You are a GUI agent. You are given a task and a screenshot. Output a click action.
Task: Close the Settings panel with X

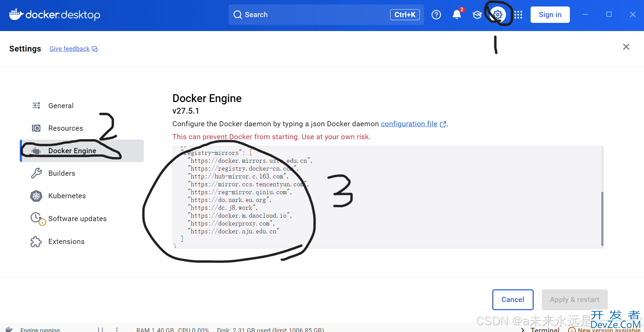click(x=626, y=47)
